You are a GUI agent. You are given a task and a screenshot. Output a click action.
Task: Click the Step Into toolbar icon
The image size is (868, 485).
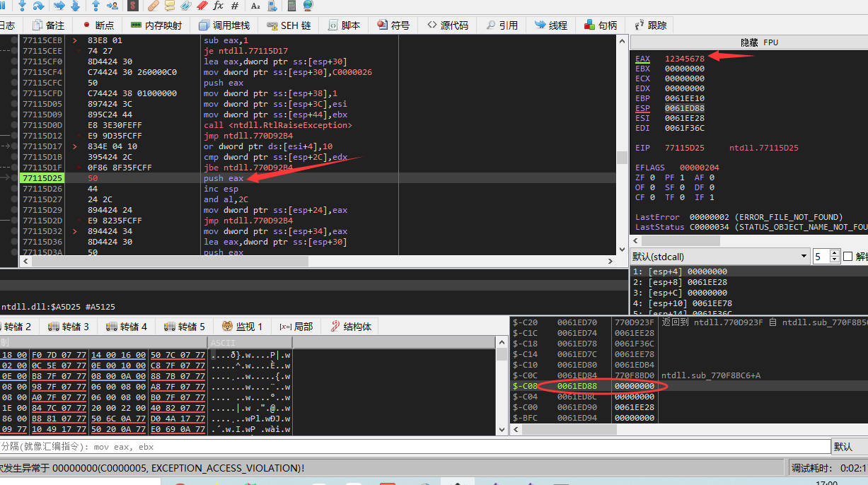[23, 6]
